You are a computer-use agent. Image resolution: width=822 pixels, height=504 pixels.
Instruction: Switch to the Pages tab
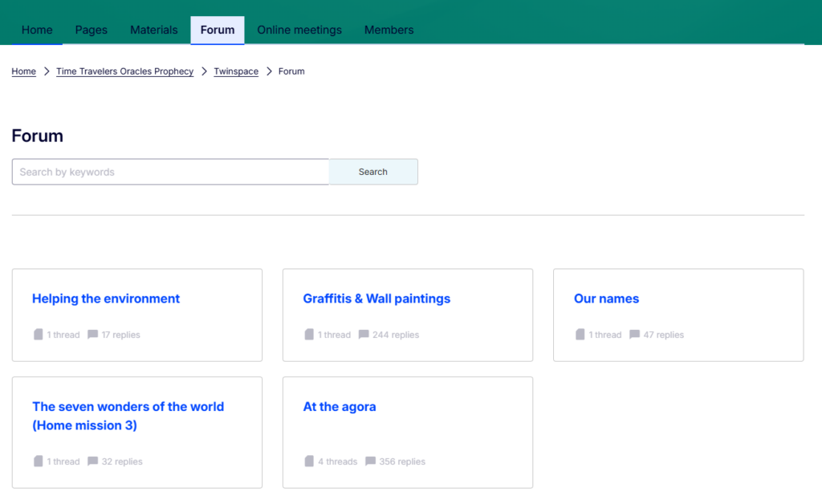point(92,30)
